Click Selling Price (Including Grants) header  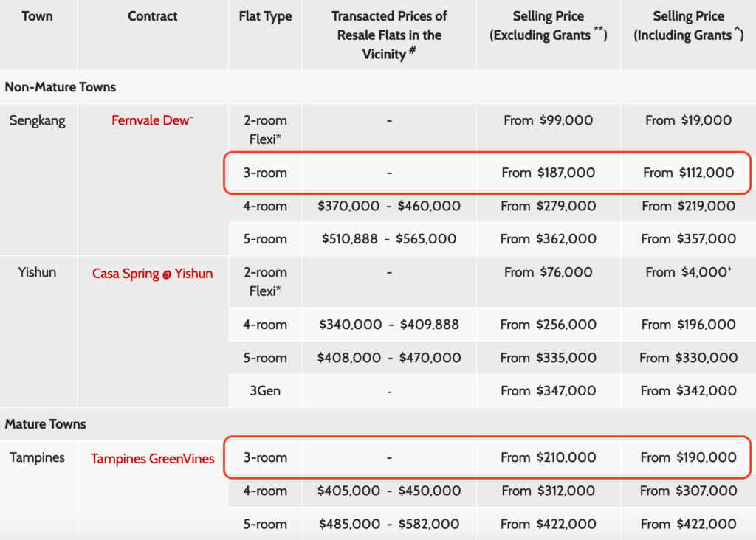tap(688, 26)
